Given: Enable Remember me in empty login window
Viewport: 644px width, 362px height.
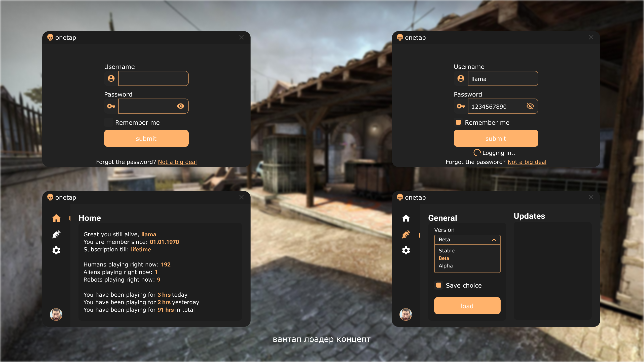Looking at the screenshot, I should coord(109,122).
